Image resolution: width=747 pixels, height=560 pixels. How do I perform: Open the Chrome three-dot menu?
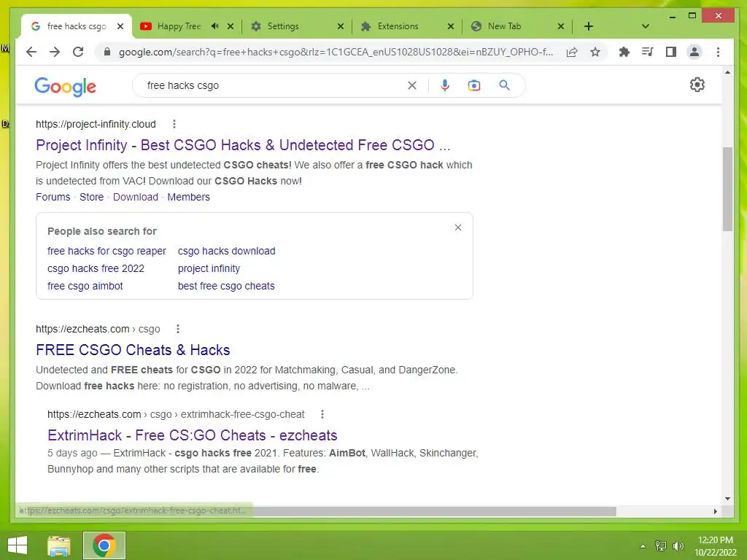tap(718, 52)
